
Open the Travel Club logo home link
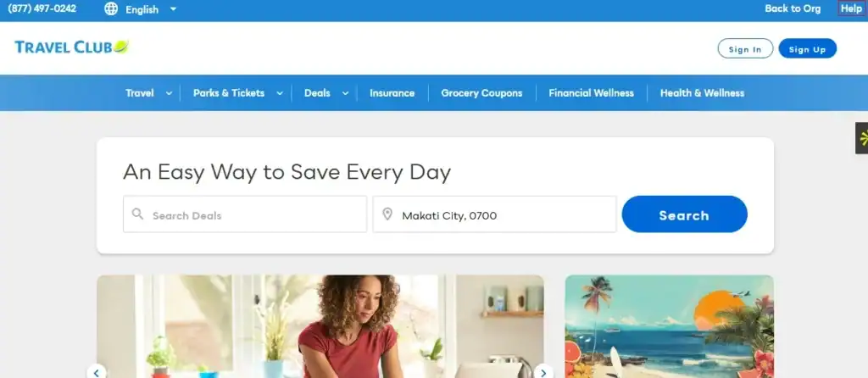(x=71, y=47)
